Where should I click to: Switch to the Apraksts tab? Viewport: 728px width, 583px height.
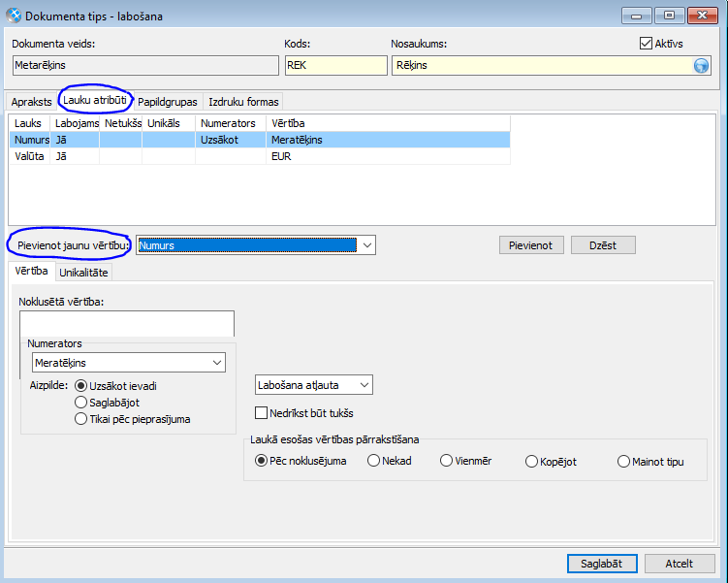click(32, 102)
